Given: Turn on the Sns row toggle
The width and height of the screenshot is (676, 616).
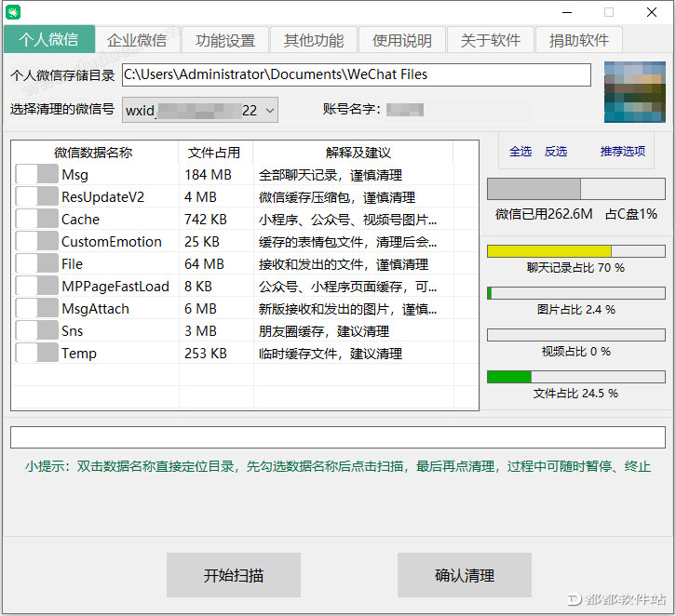Looking at the screenshot, I should (36, 331).
